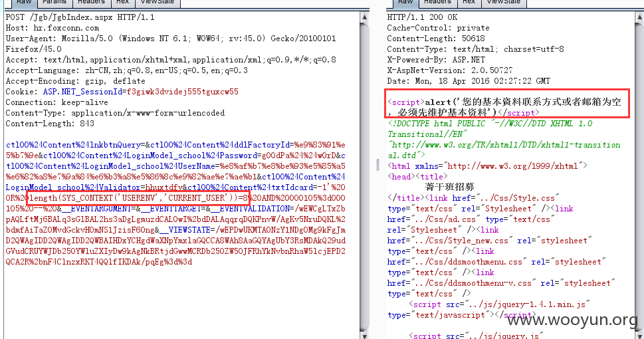The image size is (644, 339).
Task: Click the Content-Length: 50618 header
Action: 436,39
